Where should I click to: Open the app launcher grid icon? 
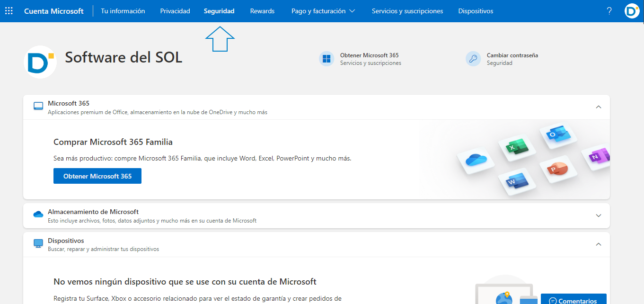(9, 11)
